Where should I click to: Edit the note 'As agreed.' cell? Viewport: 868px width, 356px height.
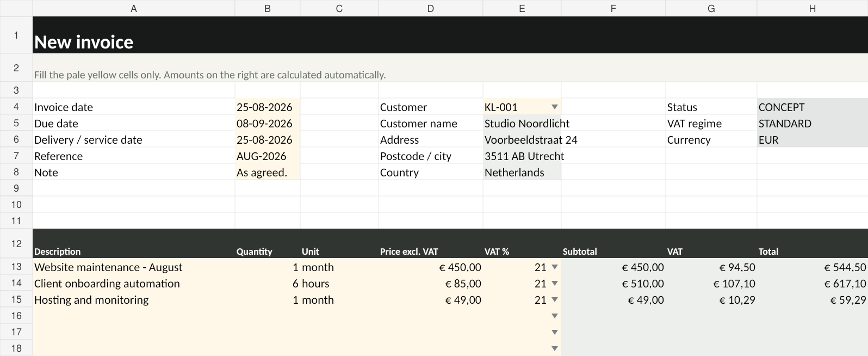[x=268, y=173]
